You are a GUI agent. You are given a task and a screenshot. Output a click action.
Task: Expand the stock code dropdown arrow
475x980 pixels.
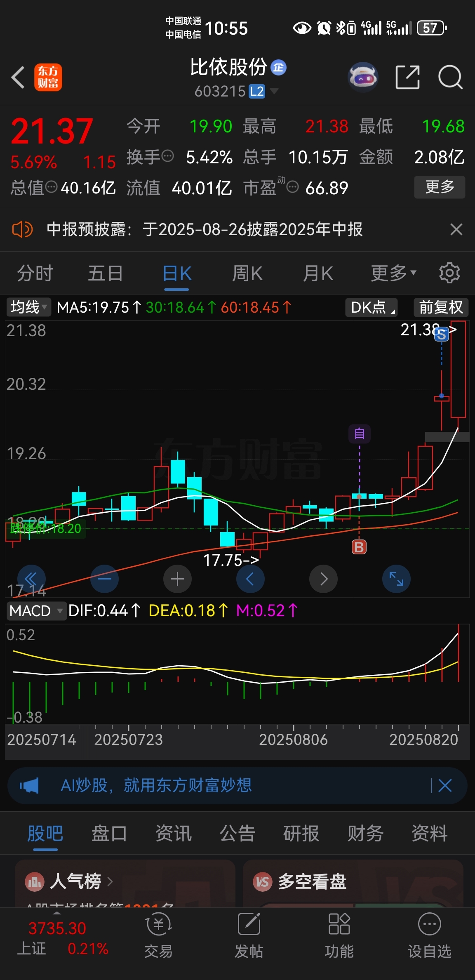tap(274, 91)
